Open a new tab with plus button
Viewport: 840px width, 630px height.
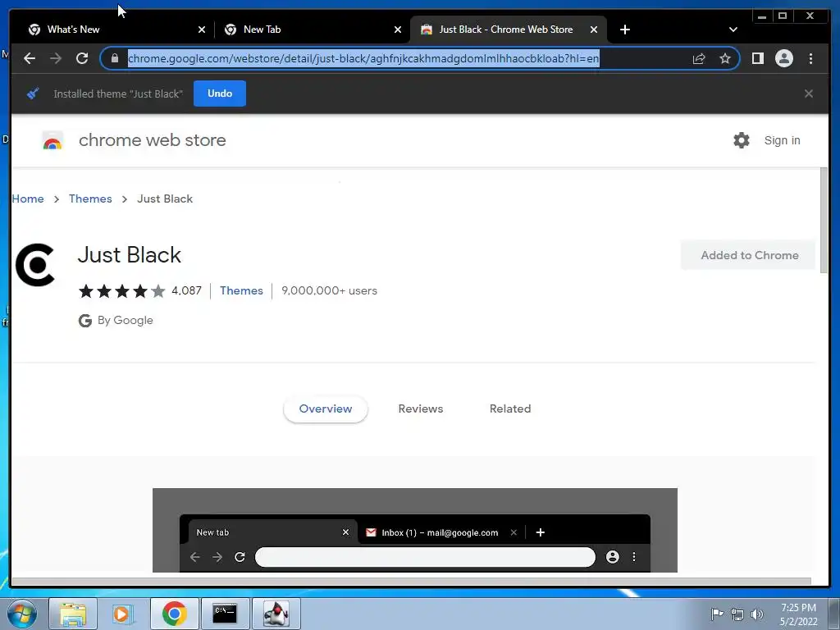[x=624, y=30]
